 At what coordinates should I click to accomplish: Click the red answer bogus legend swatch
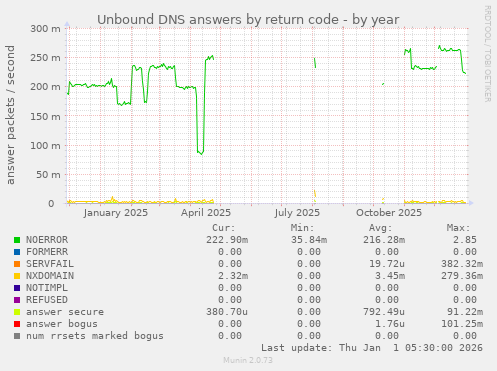click(x=17, y=324)
